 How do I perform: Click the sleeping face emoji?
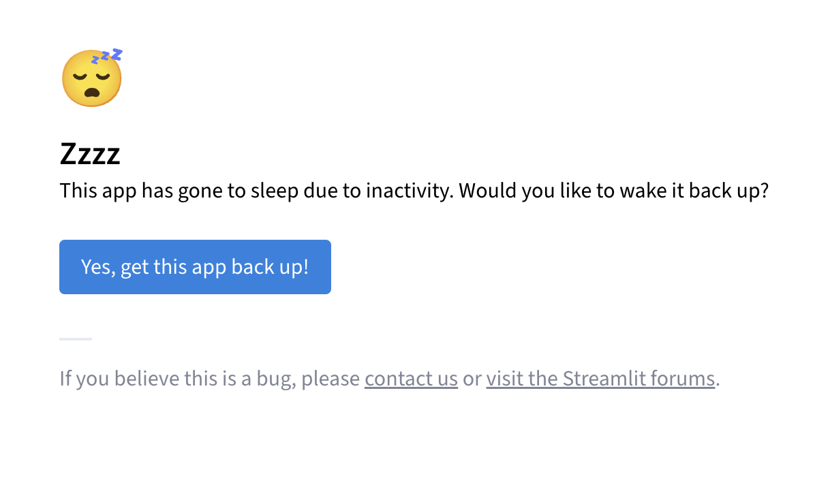coord(92,78)
